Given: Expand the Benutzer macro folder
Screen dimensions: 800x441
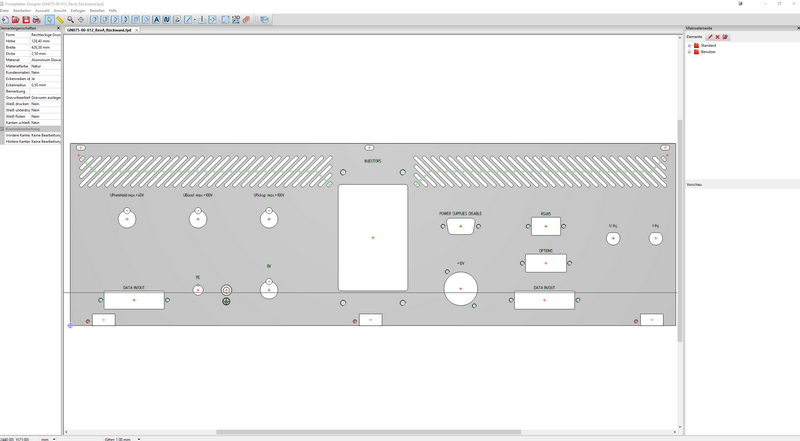Looking at the screenshot, I should click(689, 52).
